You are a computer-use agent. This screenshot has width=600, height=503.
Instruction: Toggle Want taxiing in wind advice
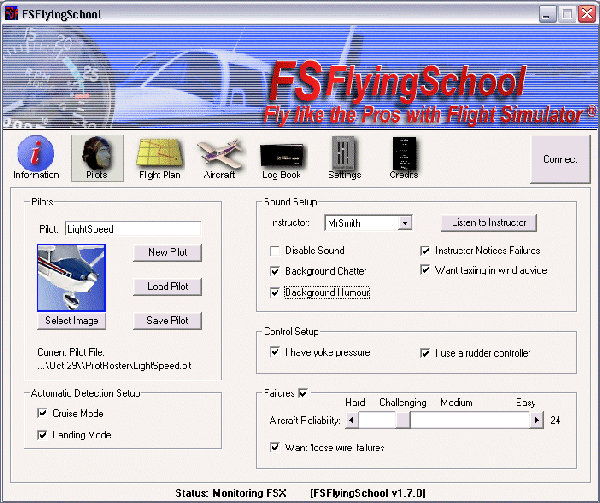click(x=425, y=270)
